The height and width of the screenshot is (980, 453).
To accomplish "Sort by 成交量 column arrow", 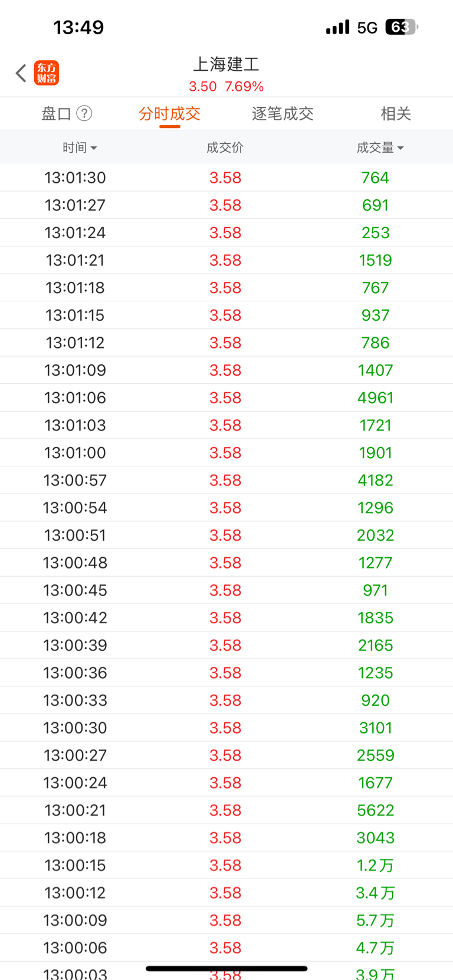I will [x=401, y=148].
